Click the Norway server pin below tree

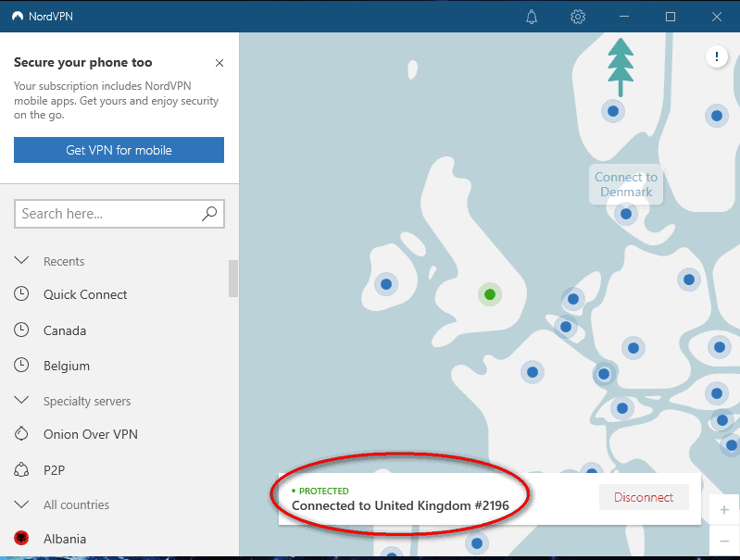pos(613,111)
